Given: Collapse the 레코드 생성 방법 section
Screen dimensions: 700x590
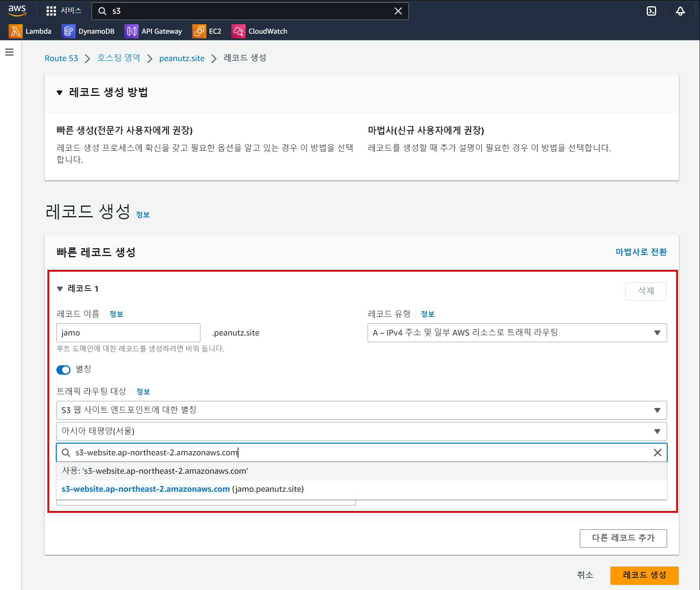Looking at the screenshot, I should click(x=60, y=92).
